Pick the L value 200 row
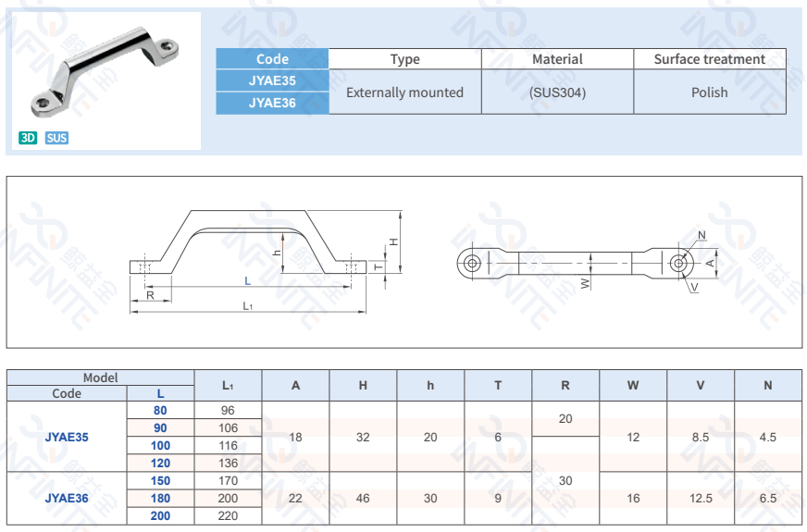 point(160,515)
